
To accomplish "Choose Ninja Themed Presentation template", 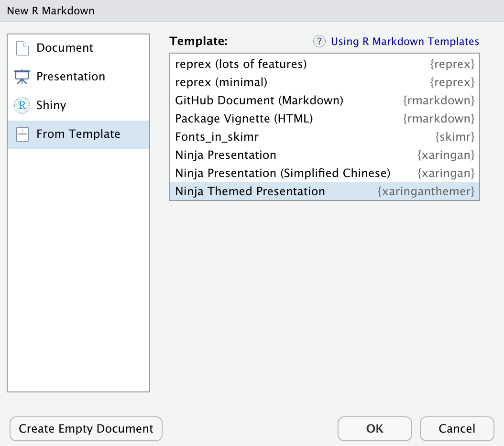I will [x=325, y=191].
